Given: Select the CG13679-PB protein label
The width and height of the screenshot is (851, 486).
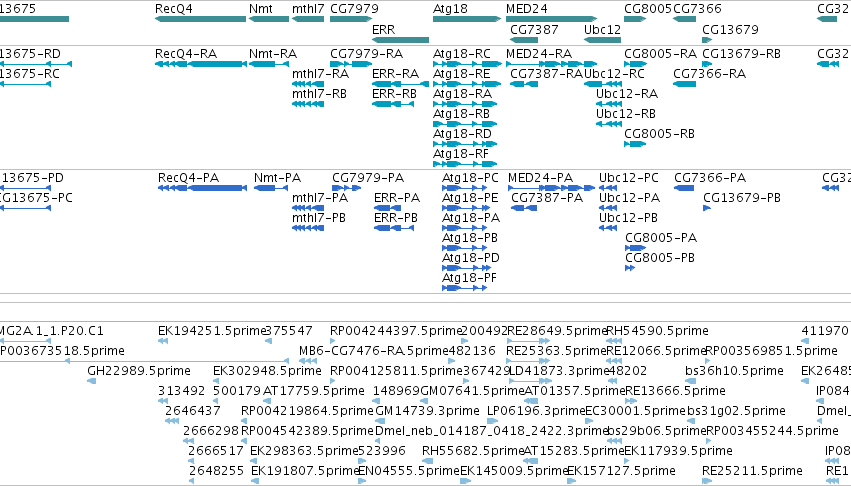Looking at the screenshot, I should point(742,198).
